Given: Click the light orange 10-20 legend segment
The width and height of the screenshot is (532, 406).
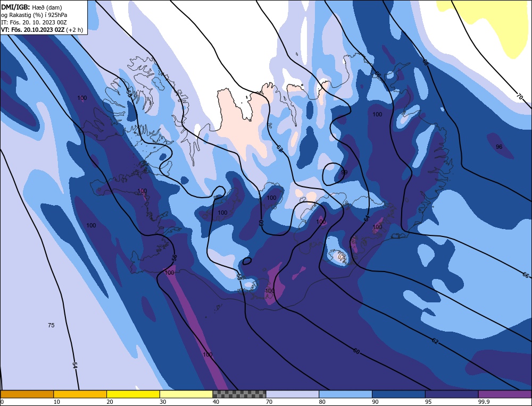Looking at the screenshot, I should [x=80, y=394].
